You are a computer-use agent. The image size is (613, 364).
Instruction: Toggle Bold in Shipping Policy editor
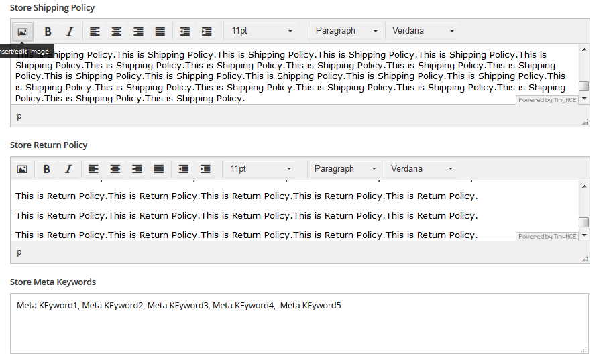point(48,32)
